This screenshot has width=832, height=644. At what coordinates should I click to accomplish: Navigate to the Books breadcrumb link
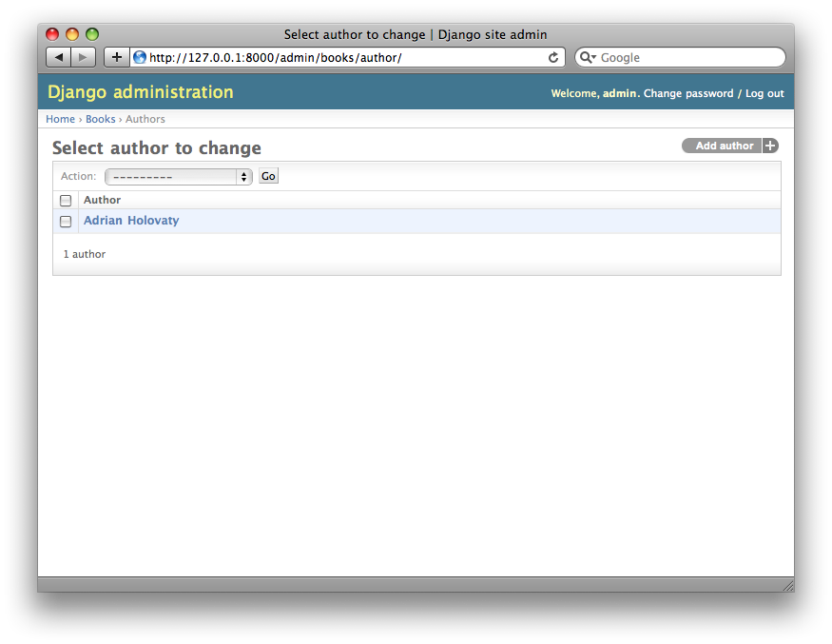click(100, 119)
